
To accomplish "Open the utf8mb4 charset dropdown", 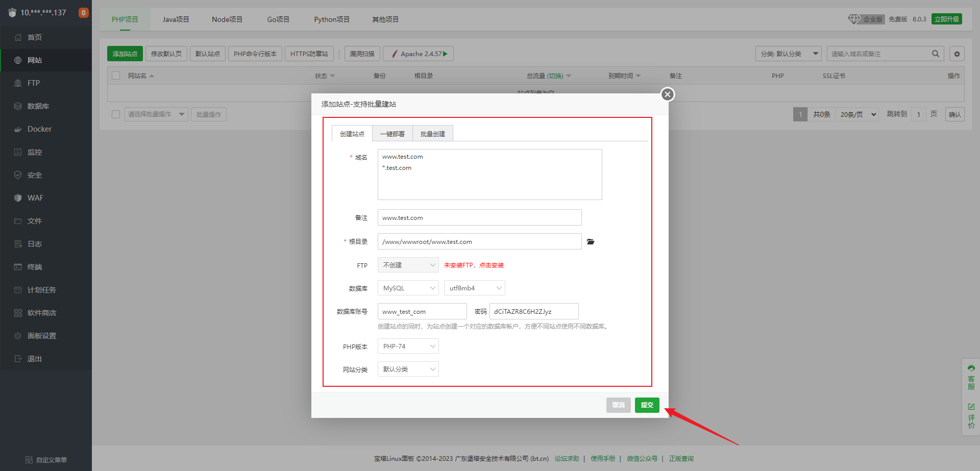I will [475, 288].
